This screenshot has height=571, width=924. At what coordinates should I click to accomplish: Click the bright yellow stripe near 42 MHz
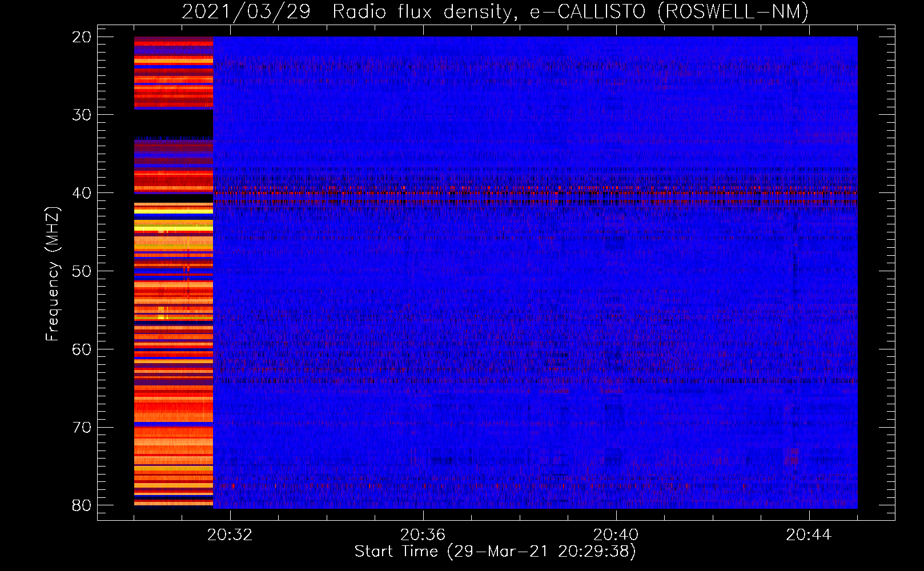pyautogui.click(x=174, y=211)
